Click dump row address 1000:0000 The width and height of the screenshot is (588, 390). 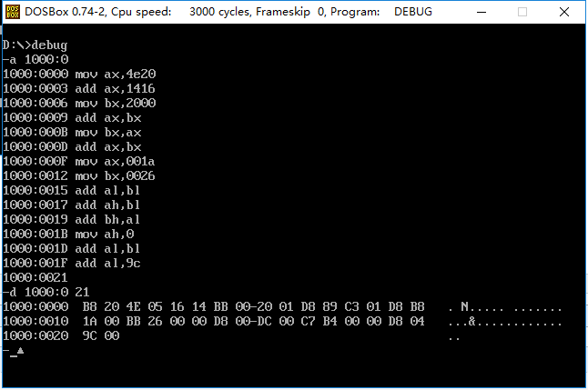pyautogui.click(x=35, y=307)
